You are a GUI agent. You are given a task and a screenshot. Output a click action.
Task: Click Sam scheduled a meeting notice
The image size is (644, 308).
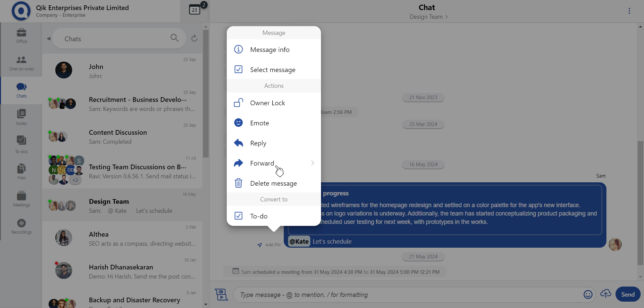(x=335, y=272)
